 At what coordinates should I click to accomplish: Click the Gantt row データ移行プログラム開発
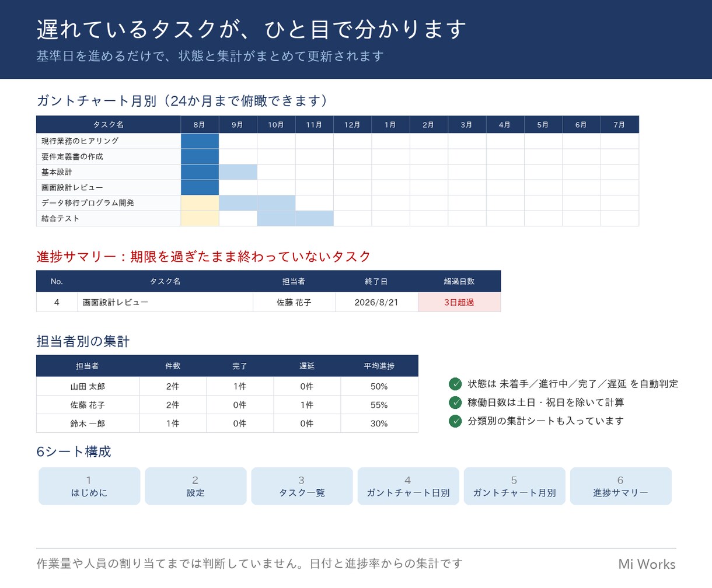point(337,203)
